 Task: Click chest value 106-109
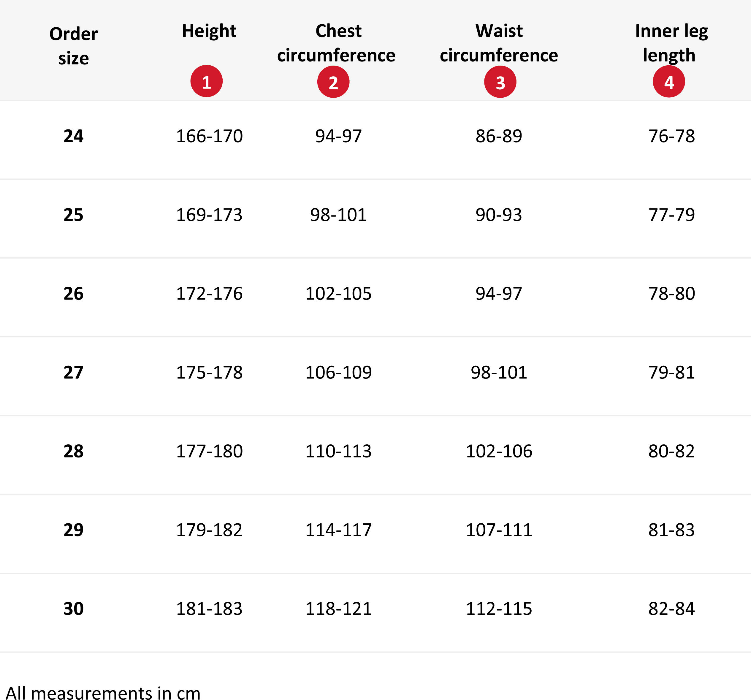click(x=338, y=373)
